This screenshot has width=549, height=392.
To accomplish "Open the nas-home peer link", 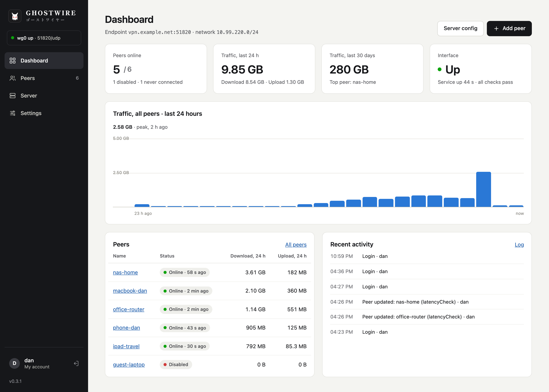I will pyautogui.click(x=125, y=272).
